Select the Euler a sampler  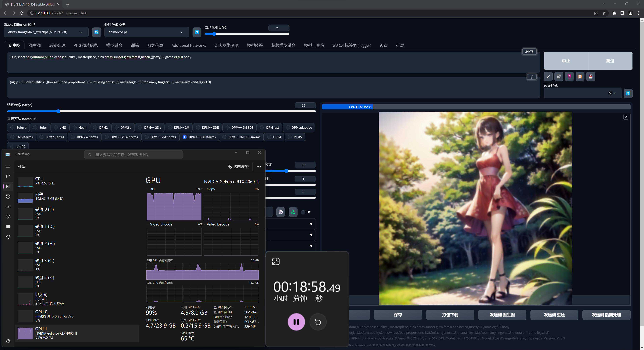[12, 128]
